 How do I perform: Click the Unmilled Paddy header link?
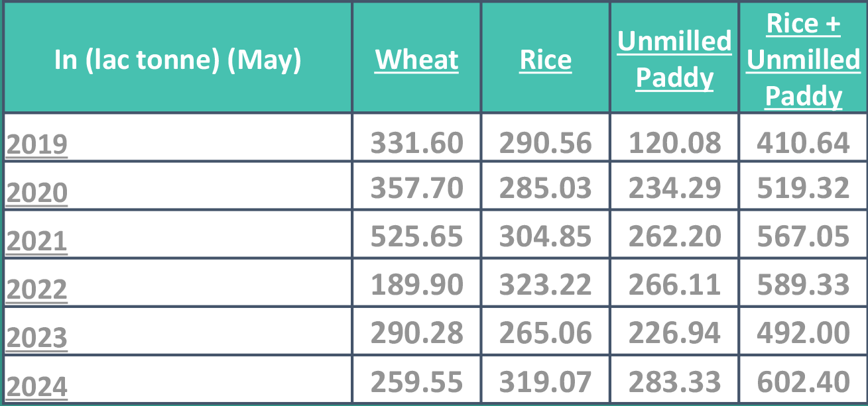674,60
